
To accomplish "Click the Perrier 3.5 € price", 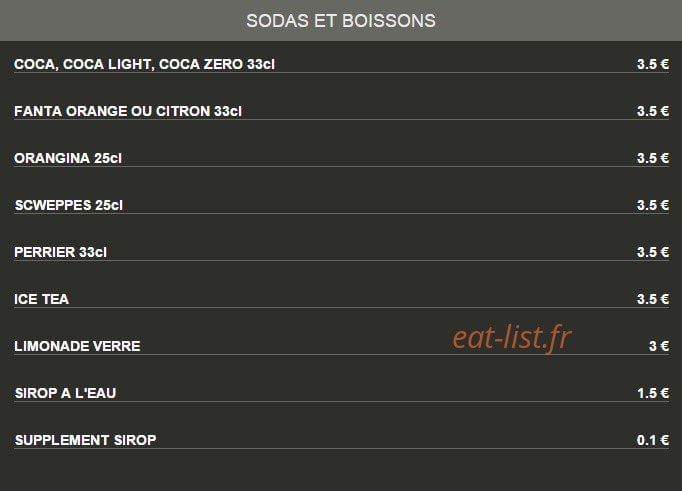I will pos(653,252).
